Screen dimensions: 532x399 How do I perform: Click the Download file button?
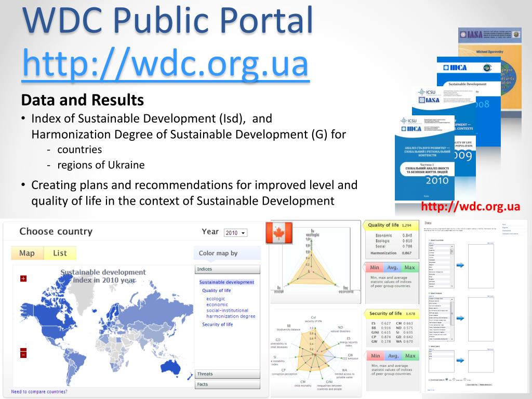(x=472, y=385)
